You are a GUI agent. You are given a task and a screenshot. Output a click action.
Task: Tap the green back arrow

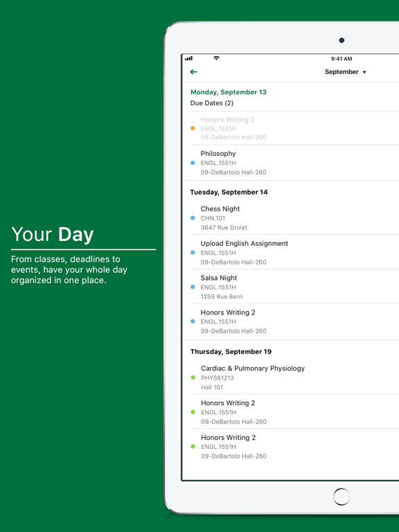point(193,72)
